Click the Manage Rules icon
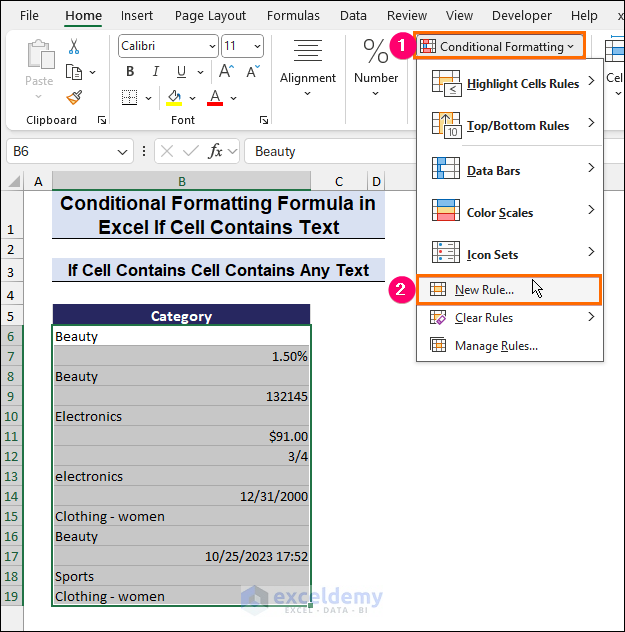The height and width of the screenshot is (632, 625). point(438,345)
